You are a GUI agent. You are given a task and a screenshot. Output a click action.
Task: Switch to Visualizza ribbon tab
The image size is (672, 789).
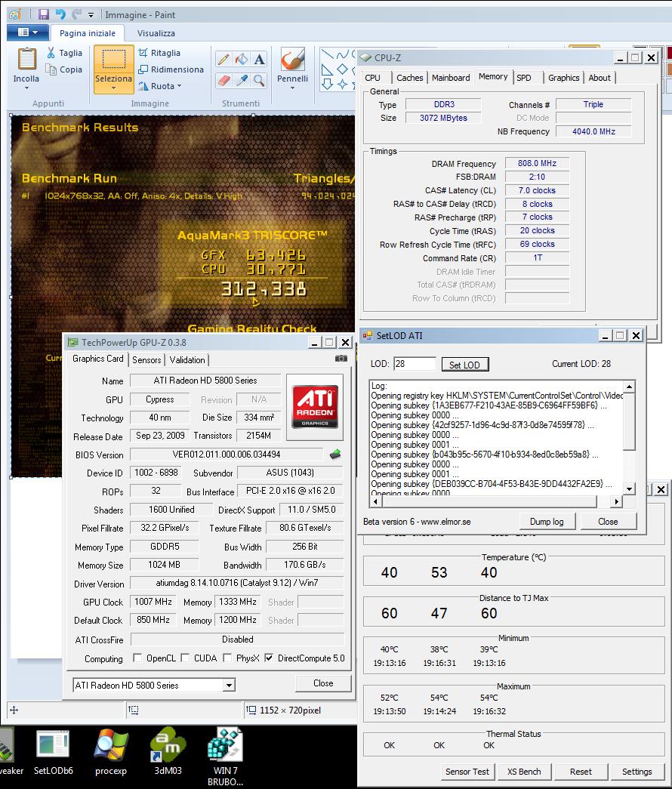[x=156, y=33]
